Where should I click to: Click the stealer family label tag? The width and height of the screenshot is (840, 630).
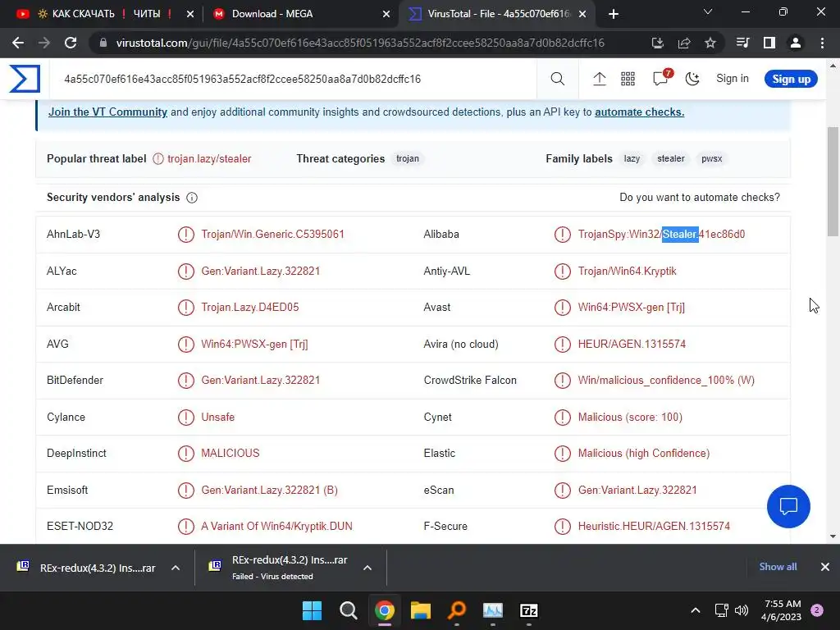(x=671, y=158)
